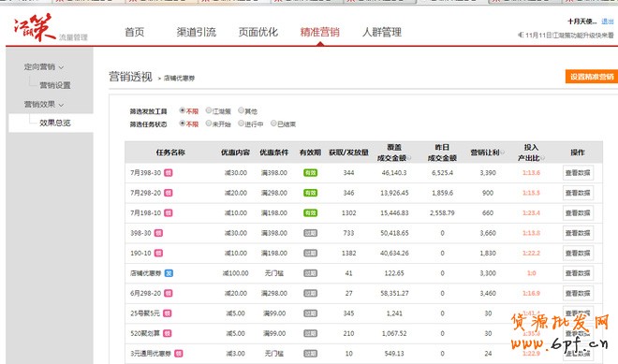The height and width of the screenshot is (364, 618).
Task: Select 进行中 task status radio
Action: (x=241, y=124)
